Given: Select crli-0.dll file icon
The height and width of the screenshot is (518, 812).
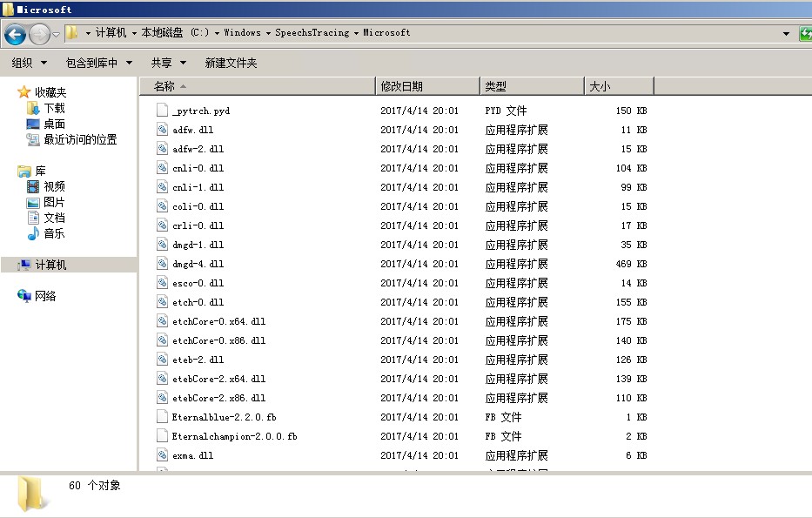Looking at the screenshot, I should click(x=163, y=225).
